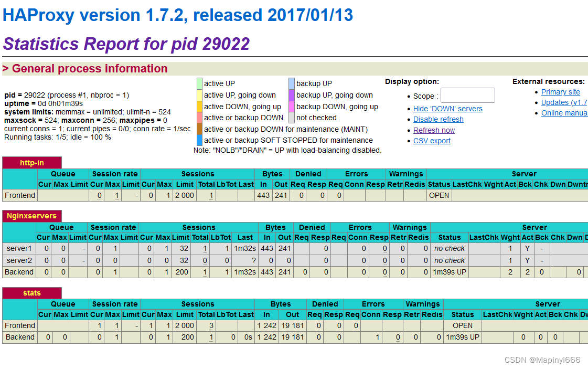Image resolution: width=588 pixels, height=369 pixels.
Task: Click inside the Scope text input field
Action: 467,95
